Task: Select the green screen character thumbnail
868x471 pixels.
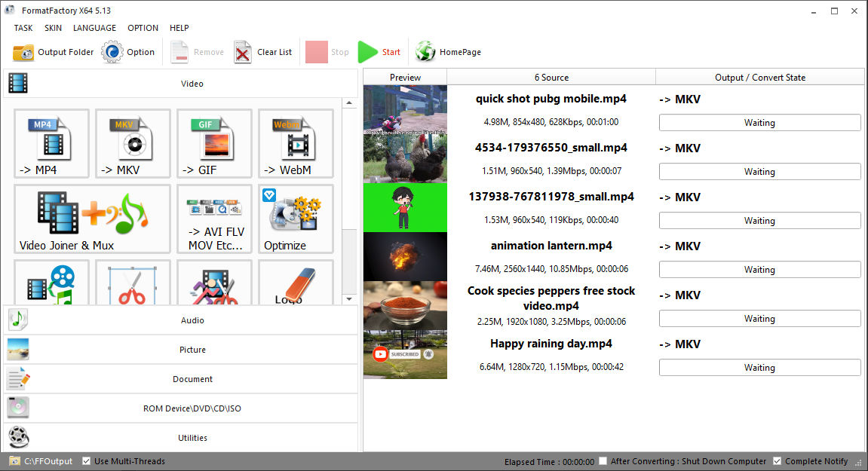Action: tap(405, 207)
